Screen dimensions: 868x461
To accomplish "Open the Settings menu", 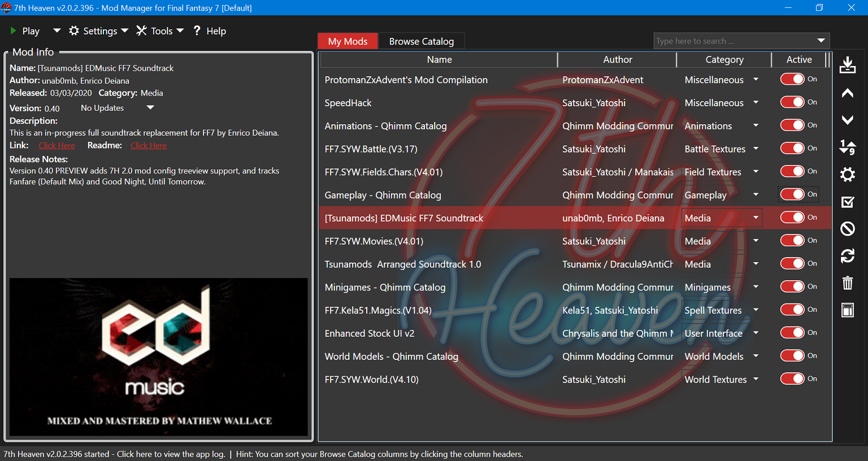I will (x=99, y=31).
